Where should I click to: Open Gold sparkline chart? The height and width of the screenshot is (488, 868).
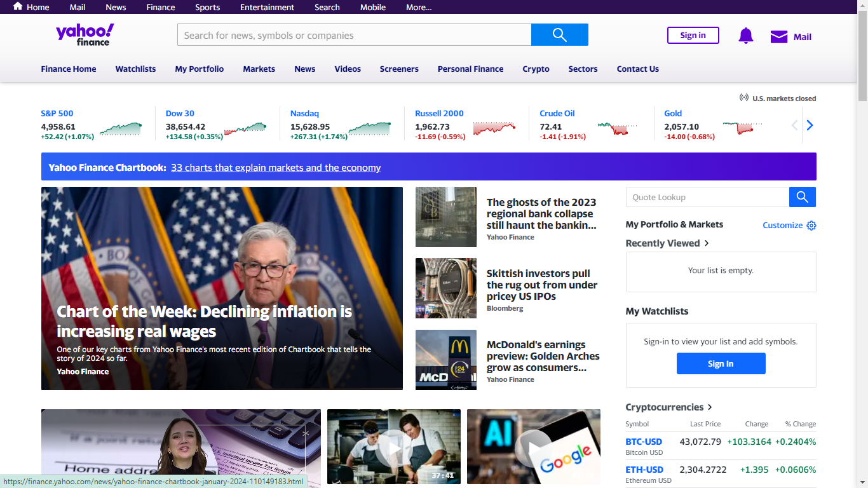(x=742, y=128)
